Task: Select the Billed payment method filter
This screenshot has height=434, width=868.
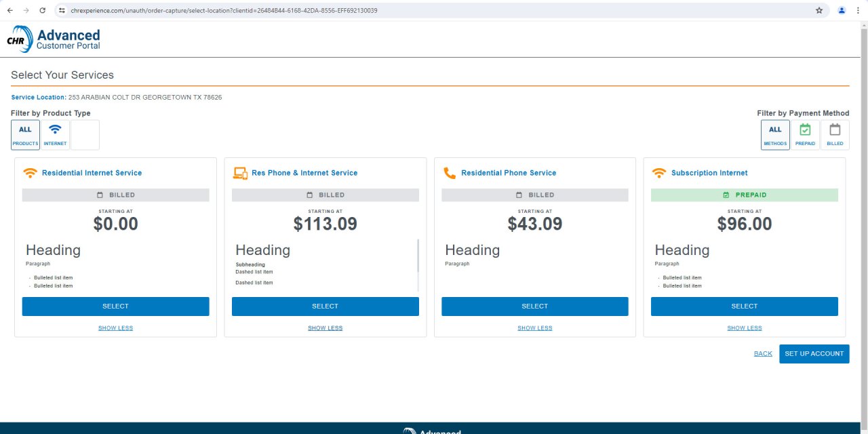Action: (x=835, y=134)
